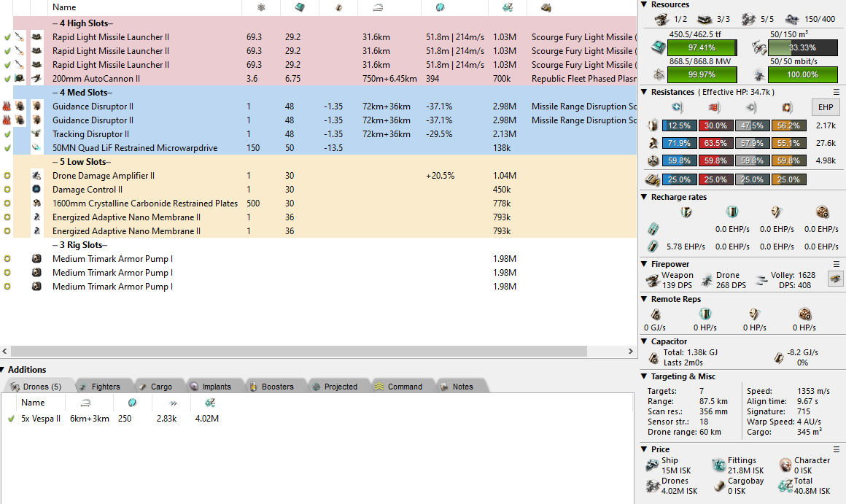Click the 200mm AutoCannon II module icon
Image resolution: width=846 pixels, height=504 pixels.
(x=36, y=79)
